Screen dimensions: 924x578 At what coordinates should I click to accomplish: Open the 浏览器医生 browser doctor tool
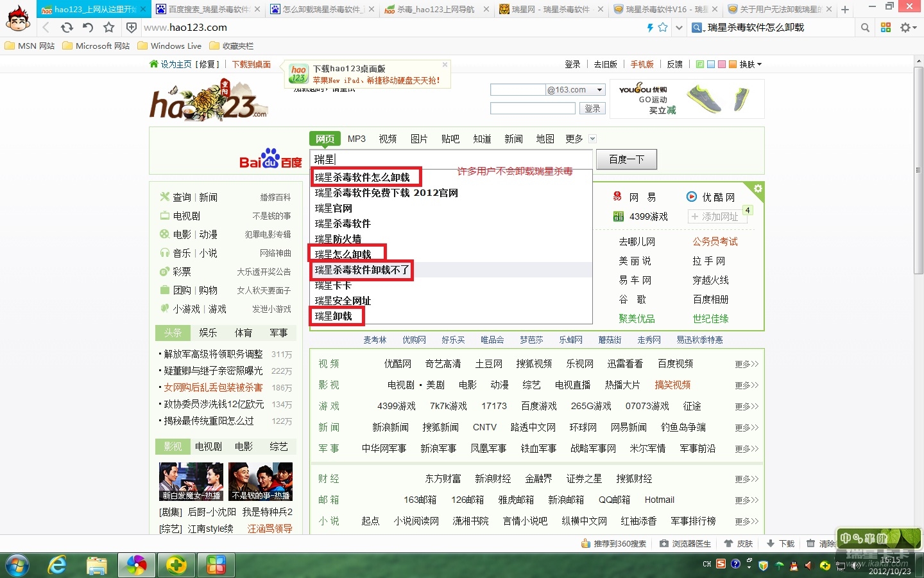pyautogui.click(x=685, y=544)
